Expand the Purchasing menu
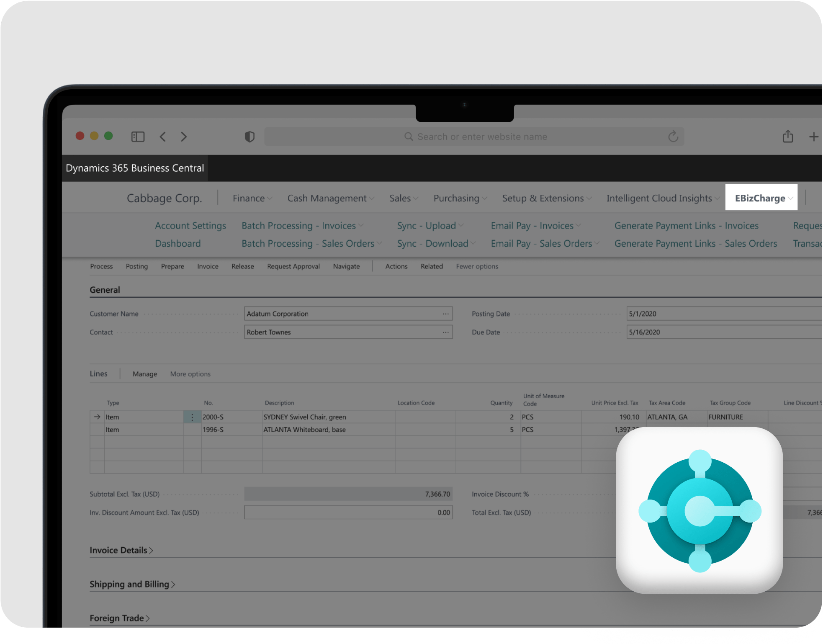Screen dimensions: 823x644 (460, 198)
